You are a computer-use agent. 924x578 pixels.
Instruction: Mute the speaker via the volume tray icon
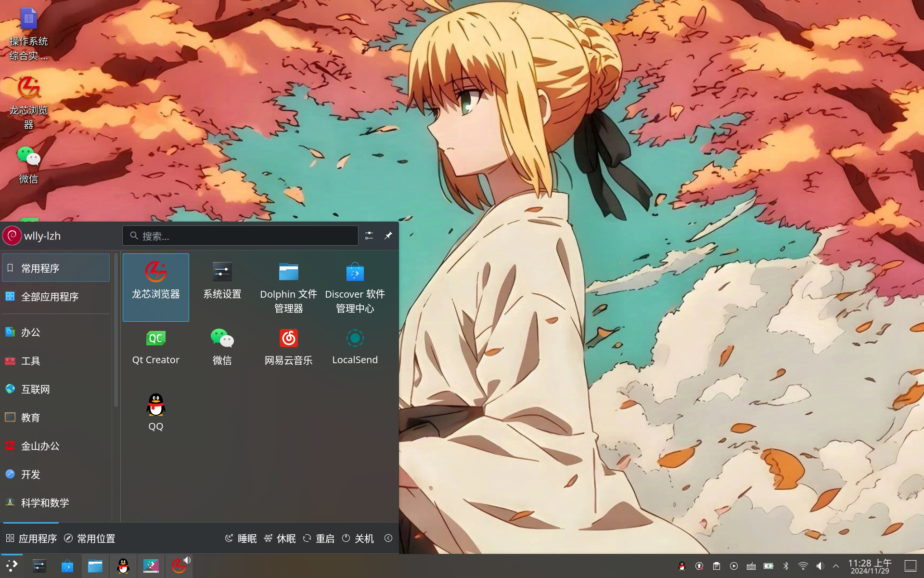tap(820, 566)
